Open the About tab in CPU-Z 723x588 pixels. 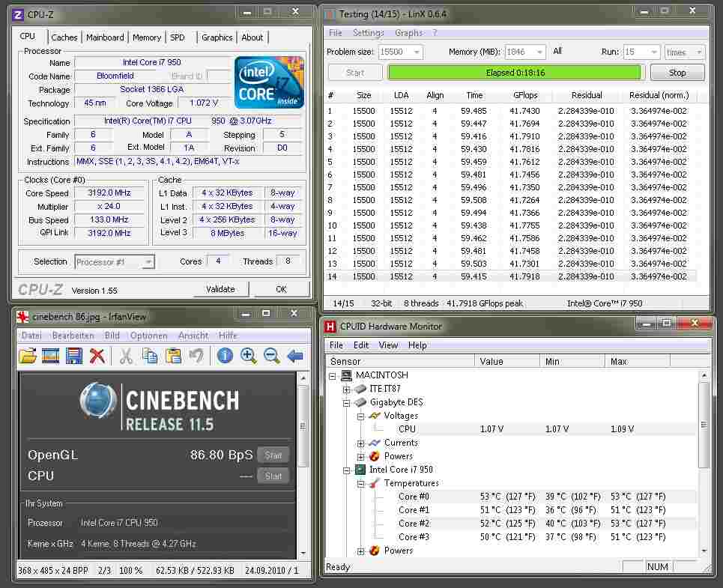pyautogui.click(x=252, y=37)
